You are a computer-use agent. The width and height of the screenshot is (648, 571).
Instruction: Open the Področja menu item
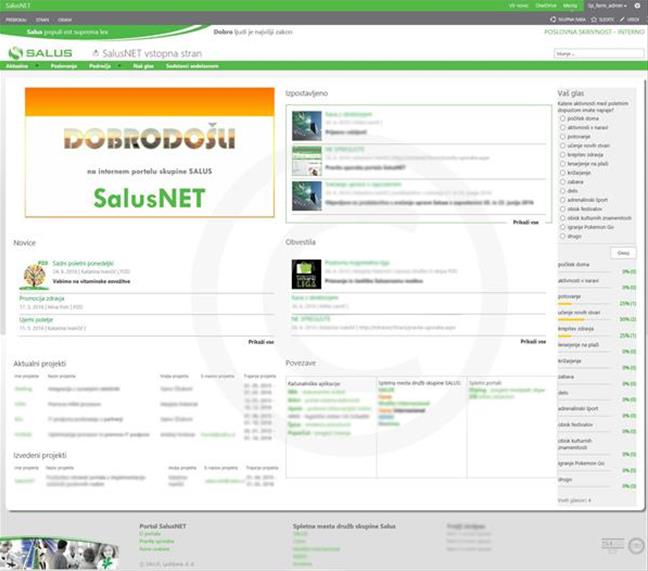click(100, 66)
